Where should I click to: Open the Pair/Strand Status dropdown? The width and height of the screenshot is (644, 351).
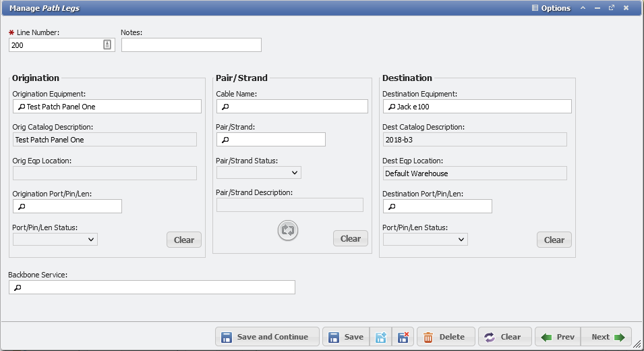pyautogui.click(x=259, y=173)
